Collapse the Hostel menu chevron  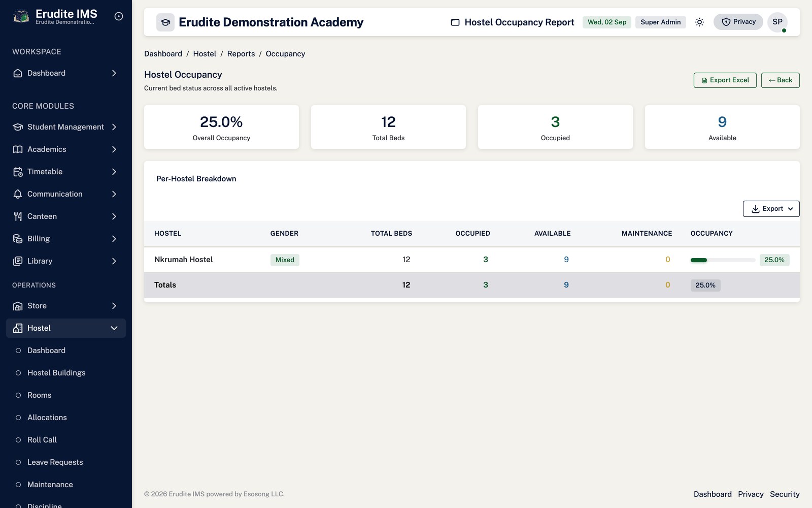coord(114,328)
